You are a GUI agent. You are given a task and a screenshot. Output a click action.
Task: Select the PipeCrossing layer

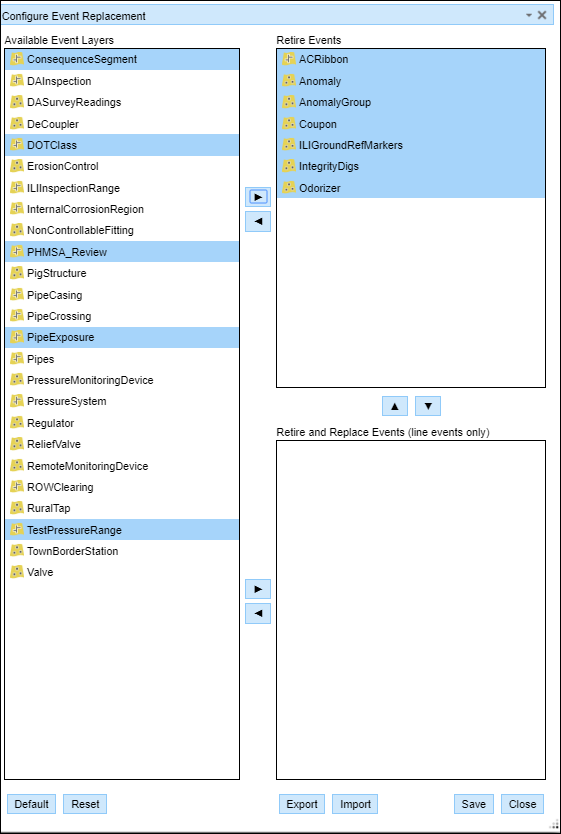click(x=122, y=316)
